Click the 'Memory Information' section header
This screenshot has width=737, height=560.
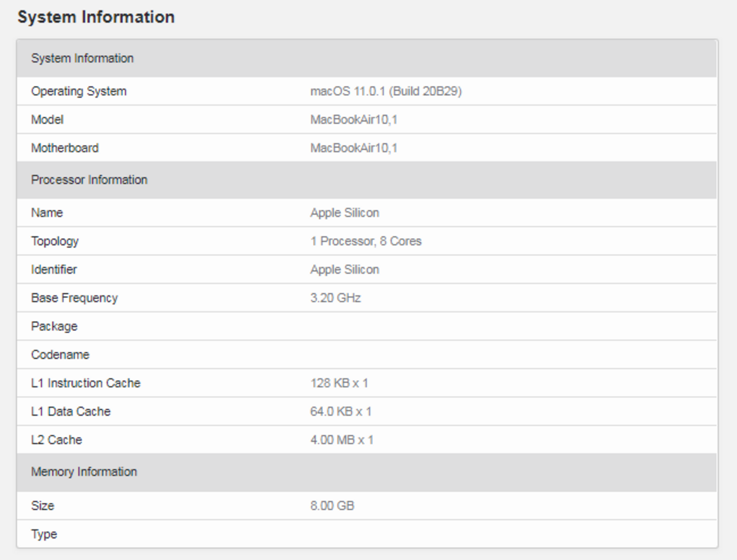tap(367, 472)
